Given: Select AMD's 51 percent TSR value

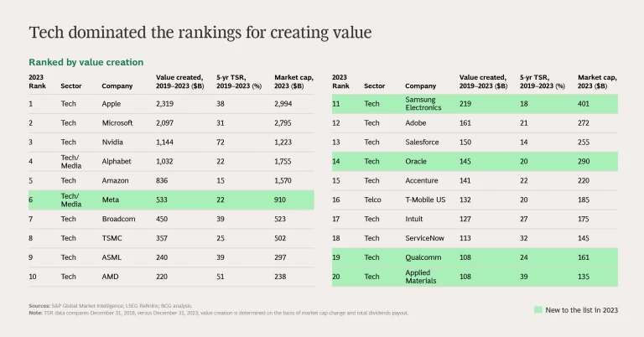Looking at the screenshot, I should (x=221, y=276).
